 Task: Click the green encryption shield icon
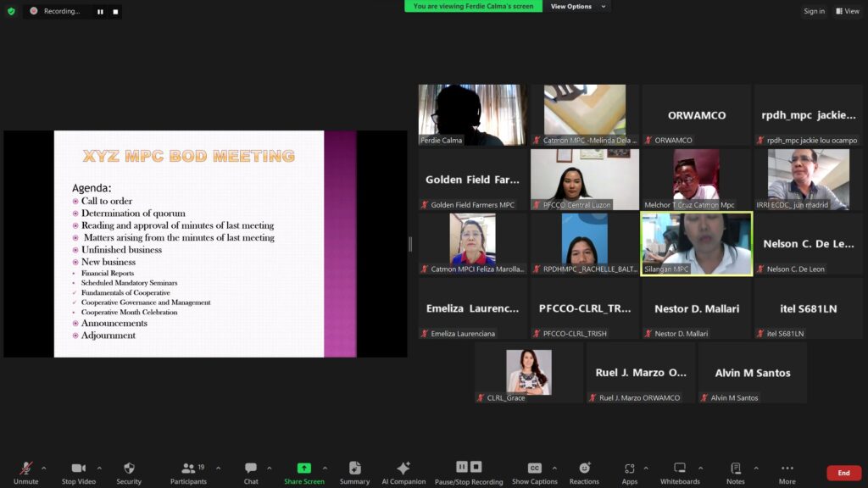click(11, 11)
